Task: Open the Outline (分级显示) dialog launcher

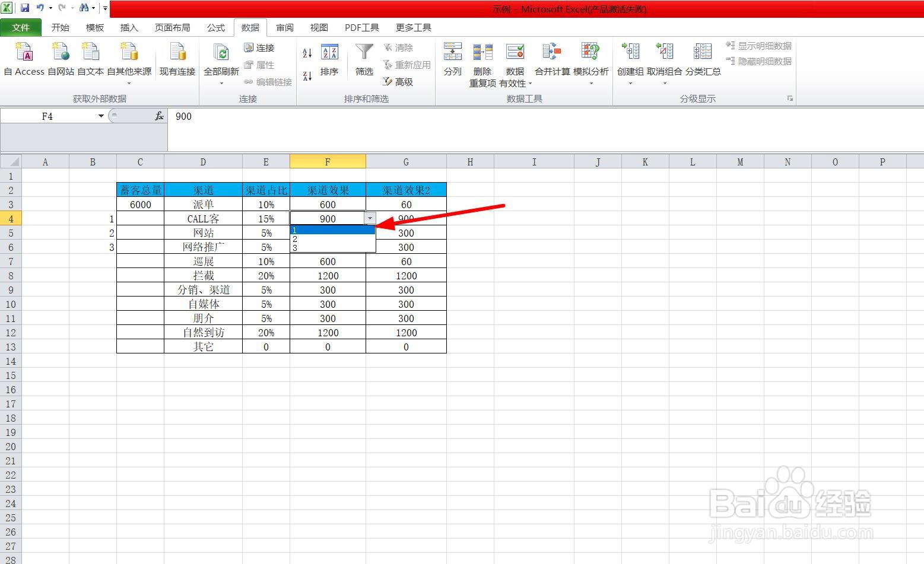Action: [790, 98]
